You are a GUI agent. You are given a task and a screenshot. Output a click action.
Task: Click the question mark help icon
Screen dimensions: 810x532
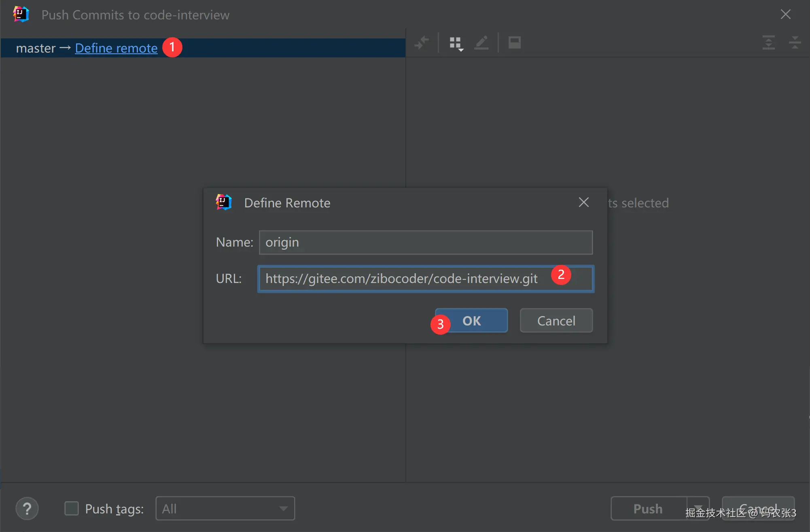click(x=27, y=509)
